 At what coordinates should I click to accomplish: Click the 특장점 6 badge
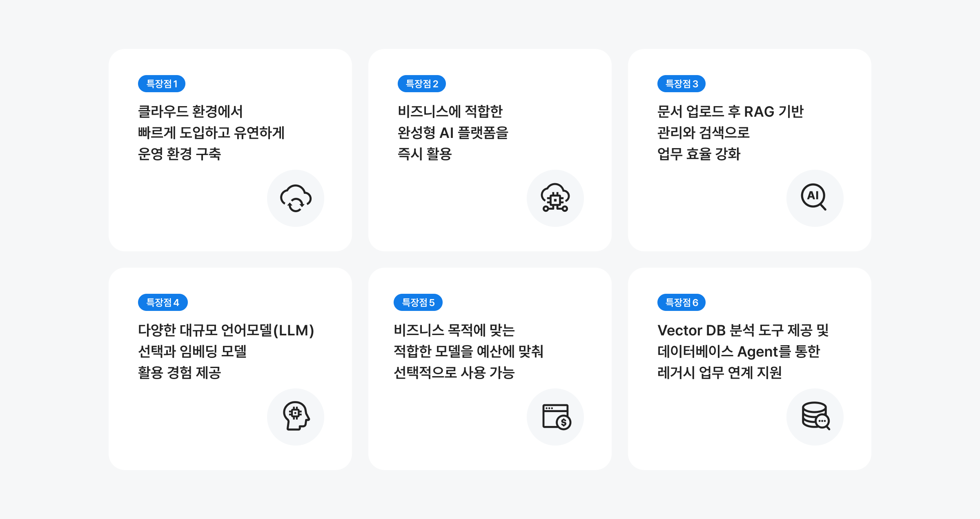pyautogui.click(x=681, y=302)
